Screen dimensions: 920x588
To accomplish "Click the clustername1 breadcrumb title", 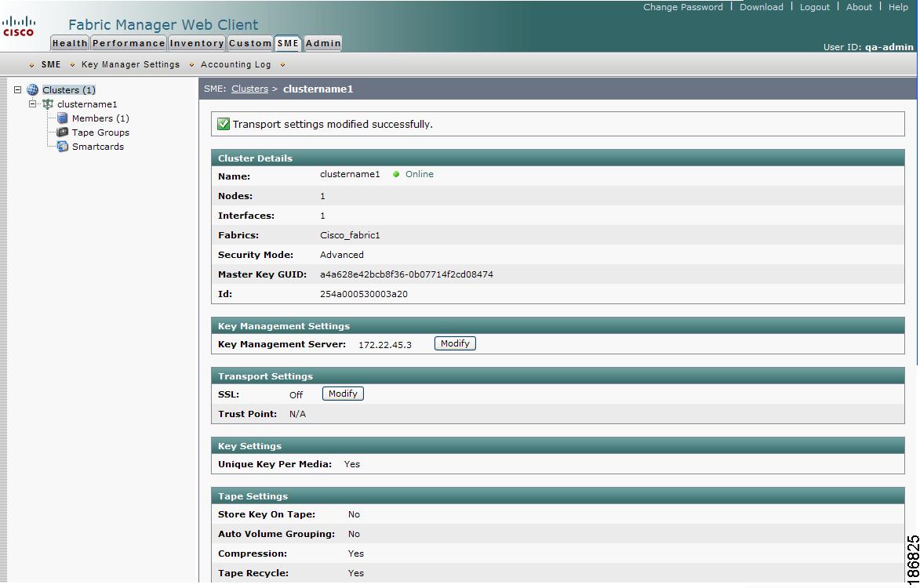I will point(318,89).
